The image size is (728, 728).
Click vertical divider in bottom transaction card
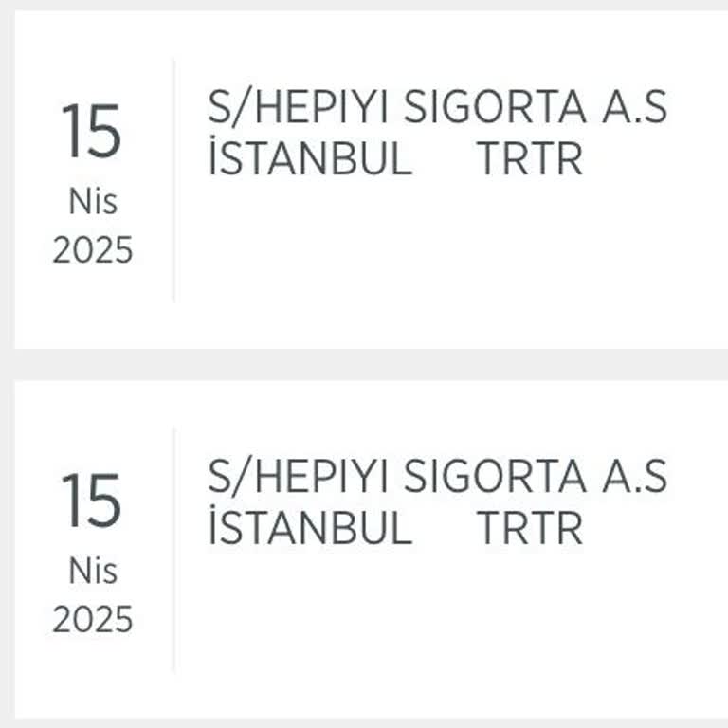point(173,550)
